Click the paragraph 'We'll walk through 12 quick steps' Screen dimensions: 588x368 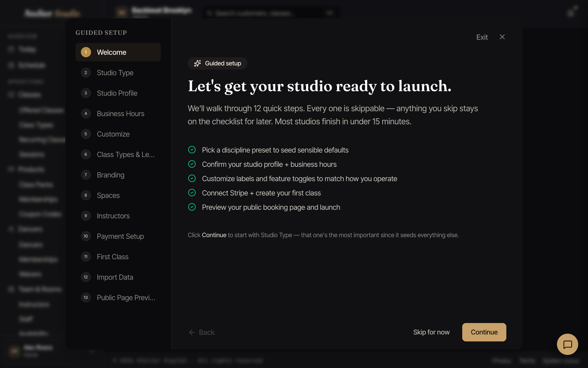coord(333,115)
